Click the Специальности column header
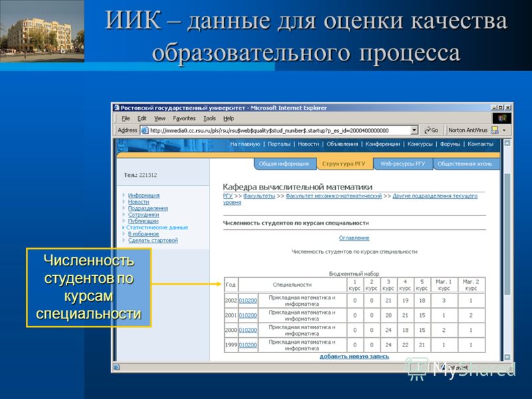The image size is (532, 399). pos(292,285)
